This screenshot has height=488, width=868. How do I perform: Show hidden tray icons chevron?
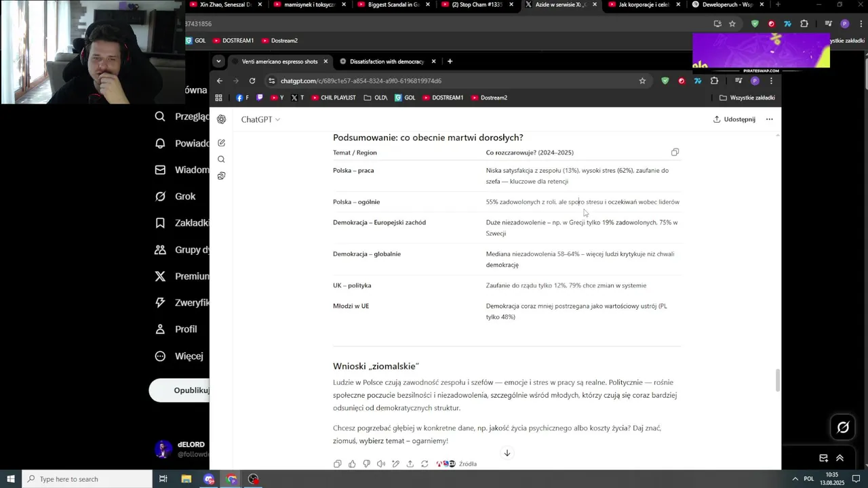point(795,479)
